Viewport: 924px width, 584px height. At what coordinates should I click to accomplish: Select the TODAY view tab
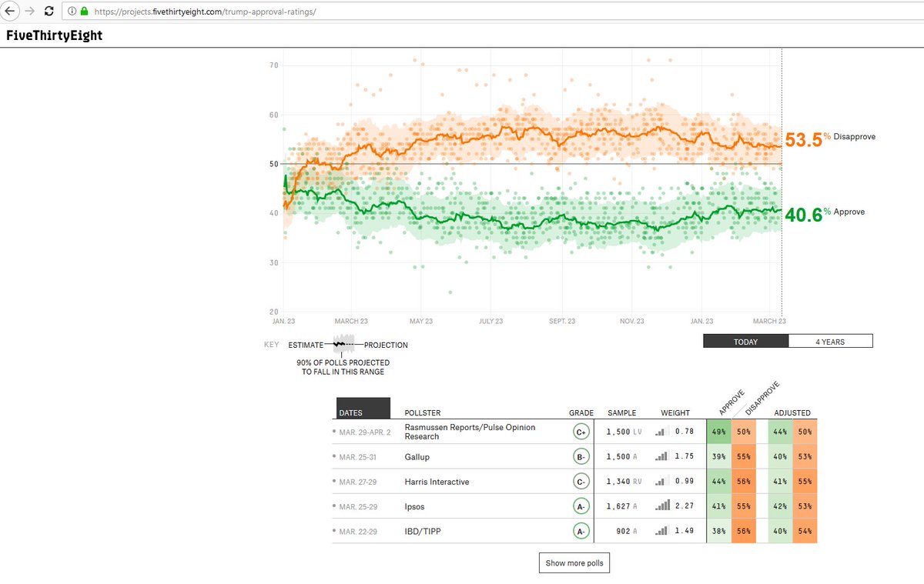coord(745,341)
